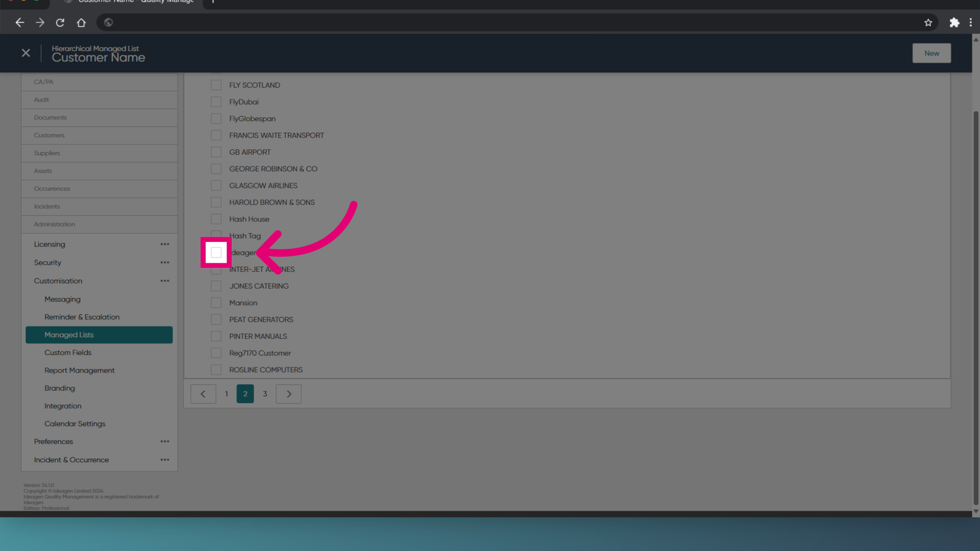Go to previous page of list
980x551 pixels.
click(203, 394)
